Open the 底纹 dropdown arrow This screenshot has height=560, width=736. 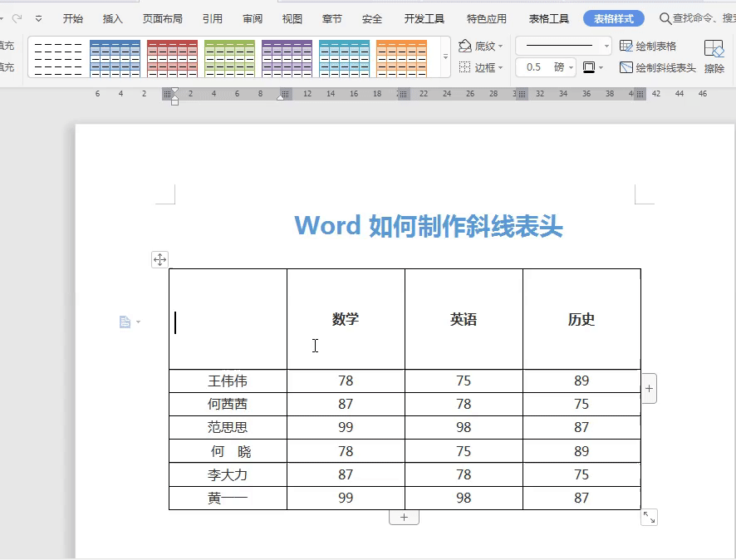pyautogui.click(x=500, y=46)
